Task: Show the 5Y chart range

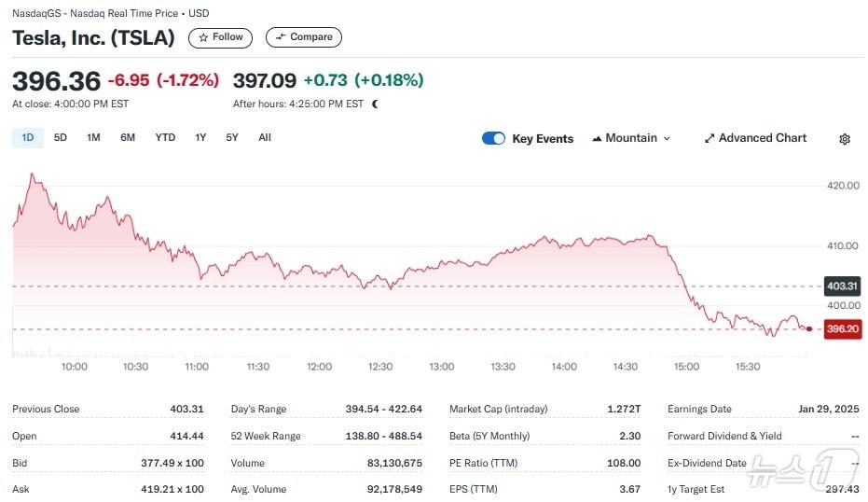Action: [232, 138]
